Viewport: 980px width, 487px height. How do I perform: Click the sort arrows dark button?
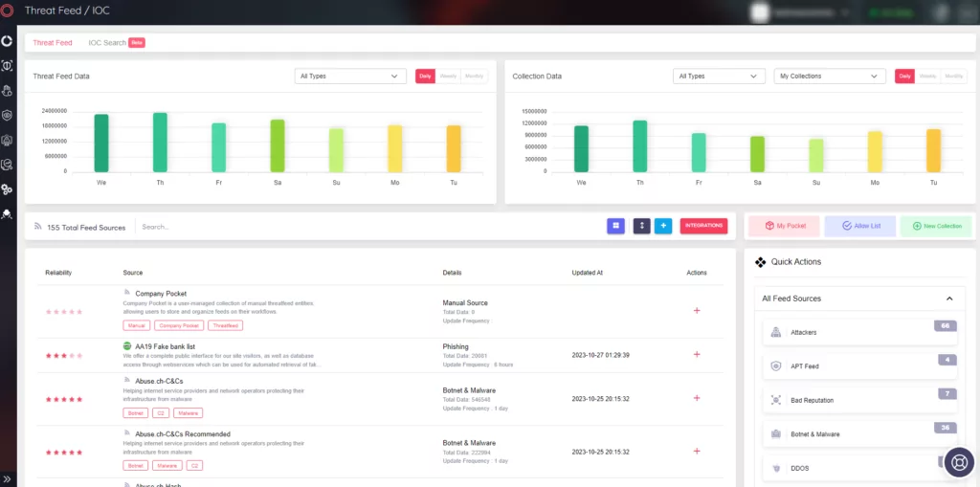(642, 227)
